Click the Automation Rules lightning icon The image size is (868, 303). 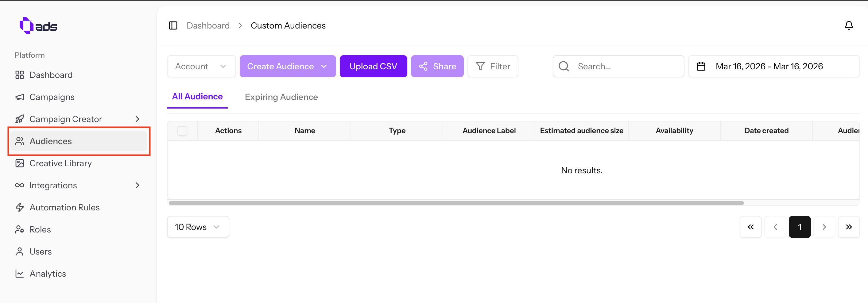click(x=20, y=207)
